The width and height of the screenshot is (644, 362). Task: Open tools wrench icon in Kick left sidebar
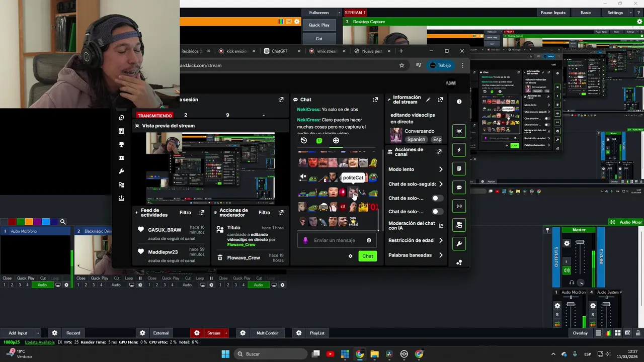click(121, 171)
